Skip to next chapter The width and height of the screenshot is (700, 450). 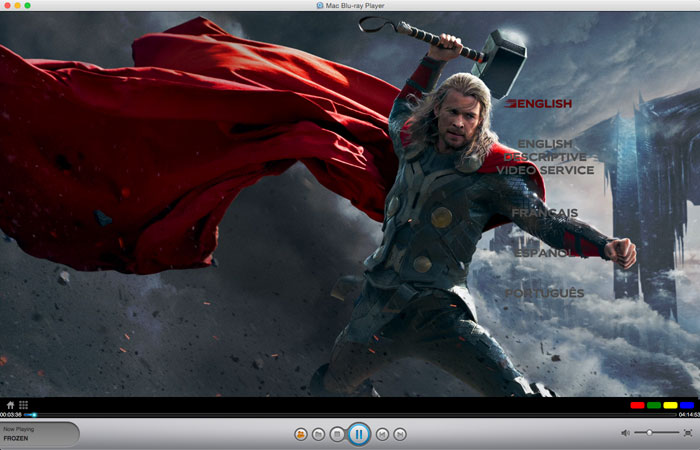(x=400, y=434)
